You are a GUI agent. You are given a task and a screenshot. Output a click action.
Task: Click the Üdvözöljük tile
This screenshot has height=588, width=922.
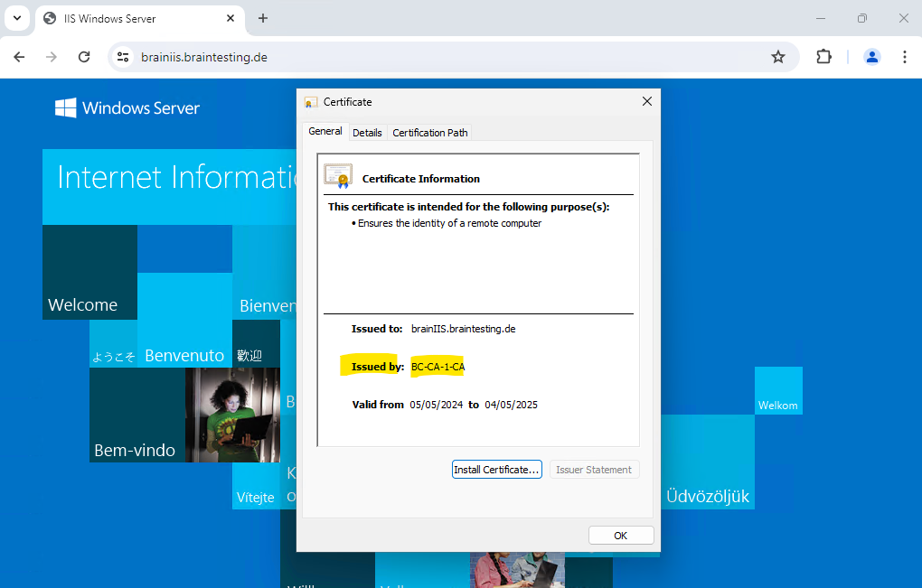click(x=708, y=462)
